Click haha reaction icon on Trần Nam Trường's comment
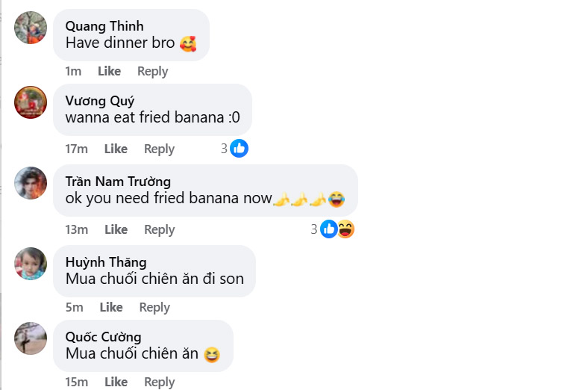This screenshot has width=588, height=390. pos(345,229)
